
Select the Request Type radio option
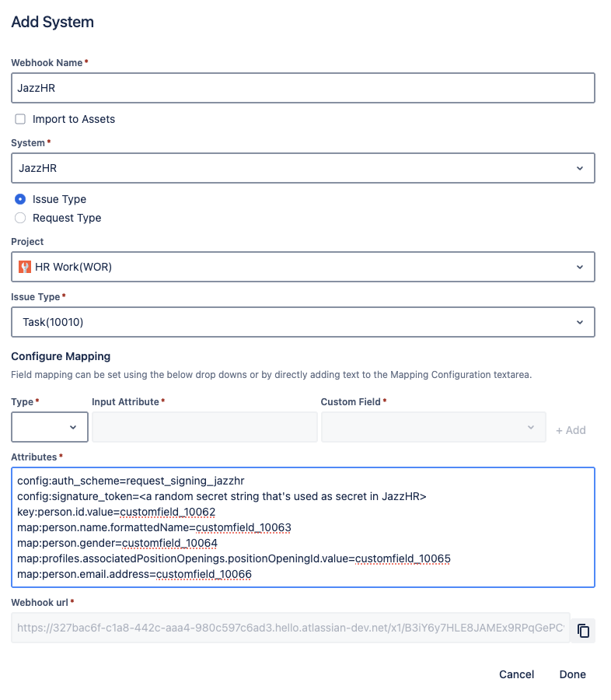click(21, 218)
